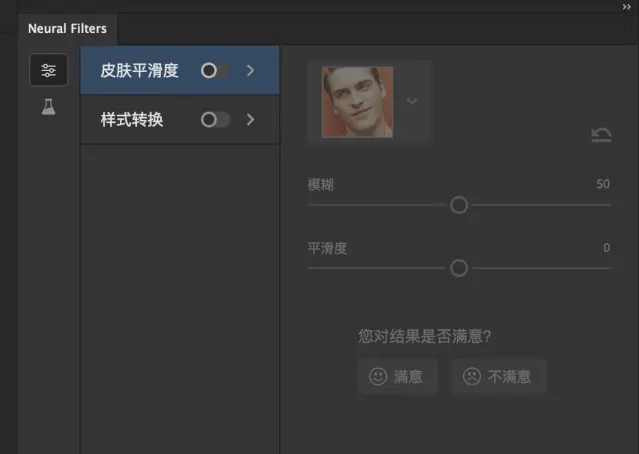Select the featured filters sliders icon

[x=48, y=70]
